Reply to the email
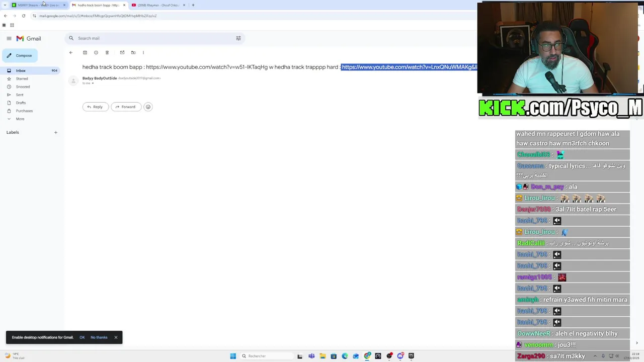The width and height of the screenshot is (644, 362). coord(95,107)
